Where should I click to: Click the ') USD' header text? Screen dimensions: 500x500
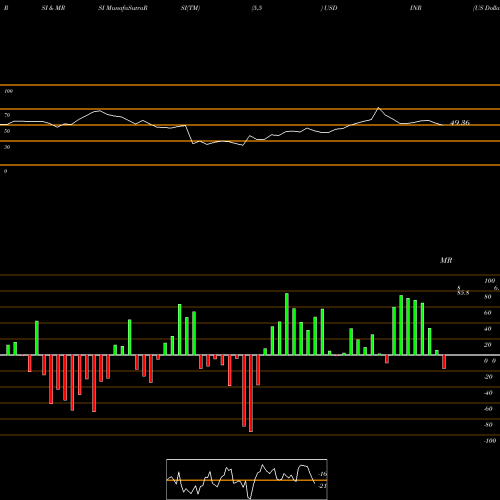click(329, 8)
